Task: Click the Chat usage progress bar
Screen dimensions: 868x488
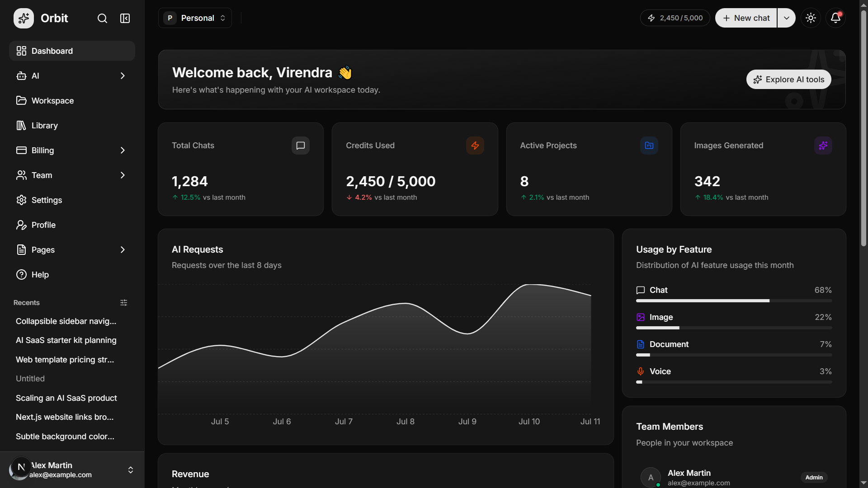Action: point(734,301)
